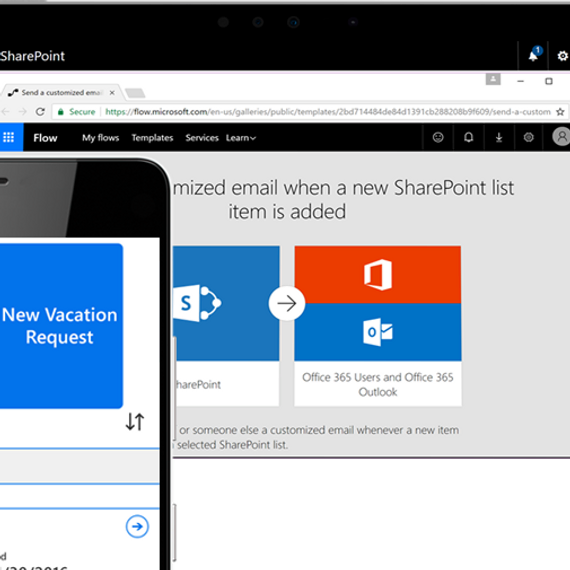Close the 'Send a customized email' tab
This screenshot has height=570, width=570.
tap(112, 93)
